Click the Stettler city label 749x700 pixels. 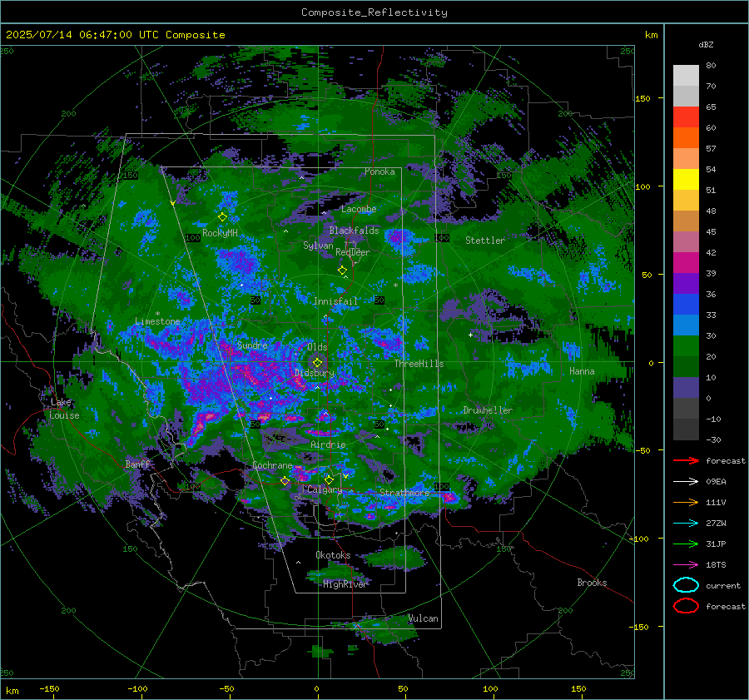(x=485, y=241)
